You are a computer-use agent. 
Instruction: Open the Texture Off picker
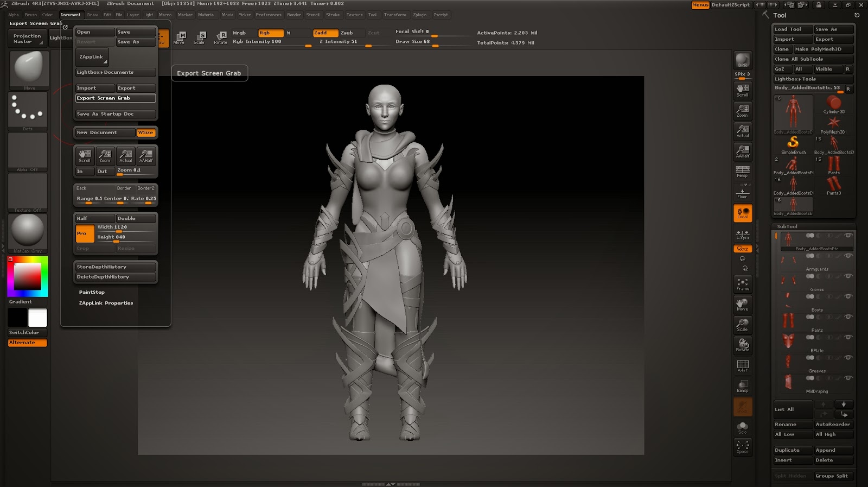(28, 193)
